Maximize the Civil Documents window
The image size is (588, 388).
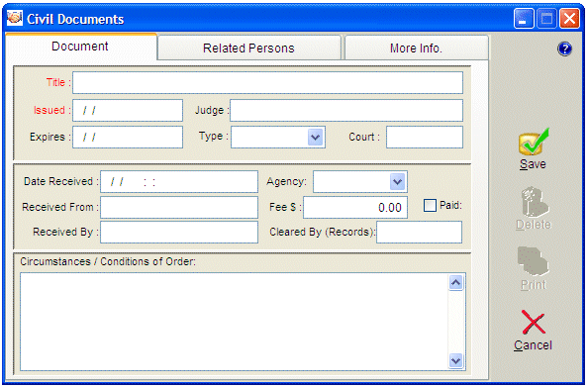point(546,19)
